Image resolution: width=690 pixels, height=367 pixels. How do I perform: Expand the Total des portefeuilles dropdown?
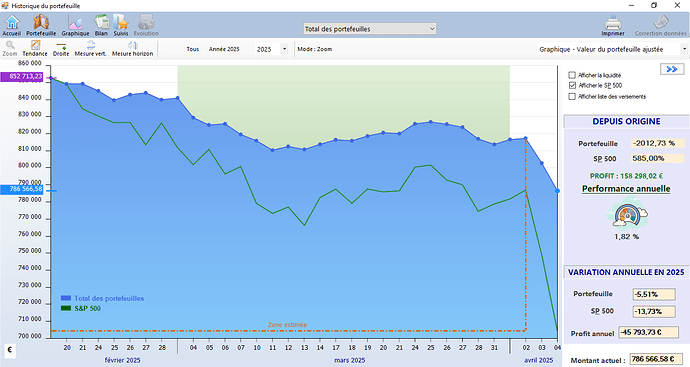(370, 29)
